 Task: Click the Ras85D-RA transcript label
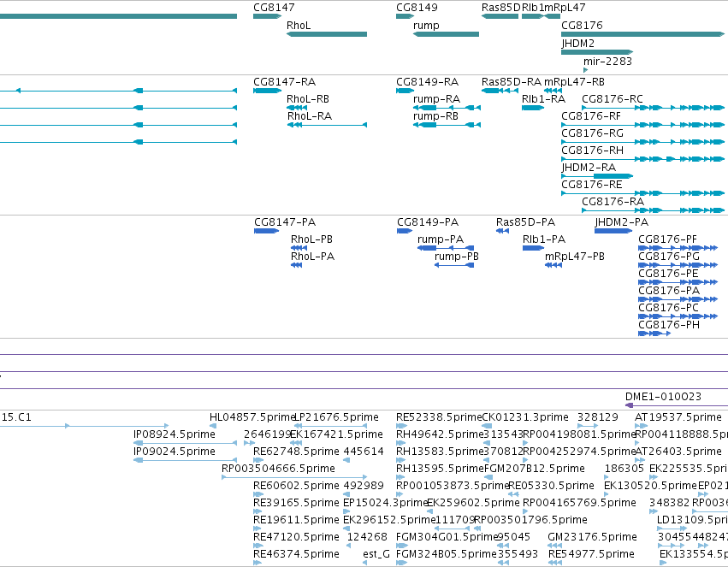pos(512,82)
